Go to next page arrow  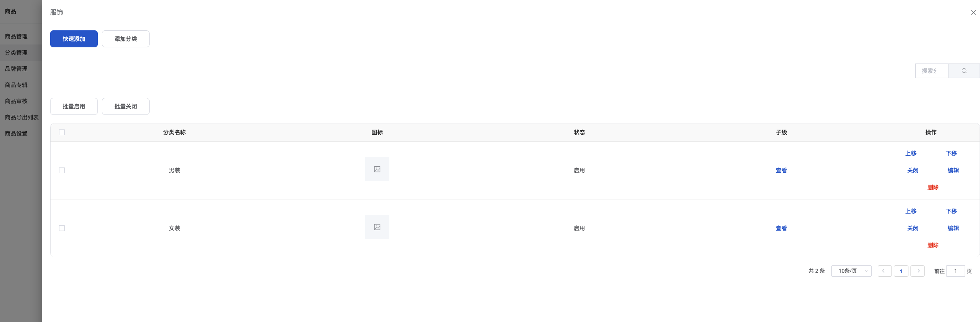coord(918,271)
